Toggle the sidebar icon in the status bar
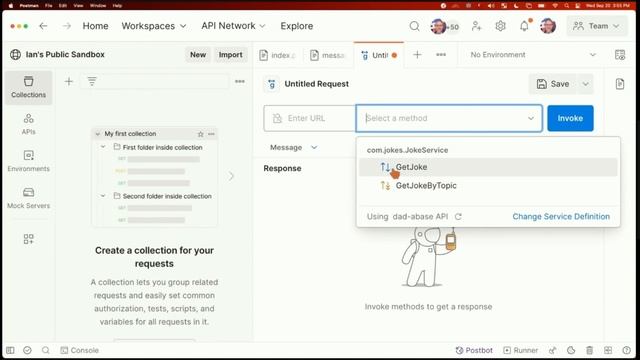 (x=10, y=350)
